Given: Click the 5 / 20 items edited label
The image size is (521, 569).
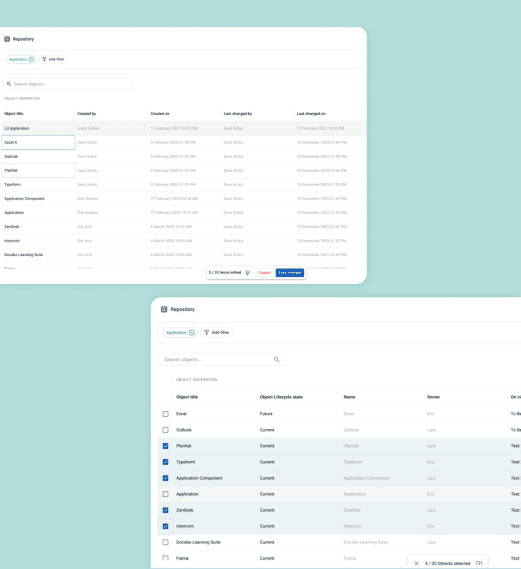Looking at the screenshot, I should pos(225,273).
